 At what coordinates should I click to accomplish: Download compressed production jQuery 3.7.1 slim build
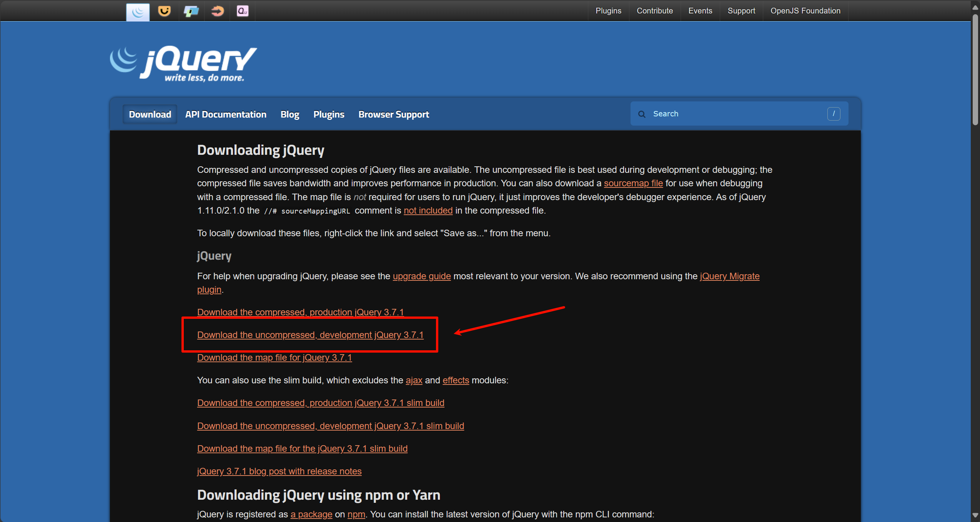[x=320, y=403]
